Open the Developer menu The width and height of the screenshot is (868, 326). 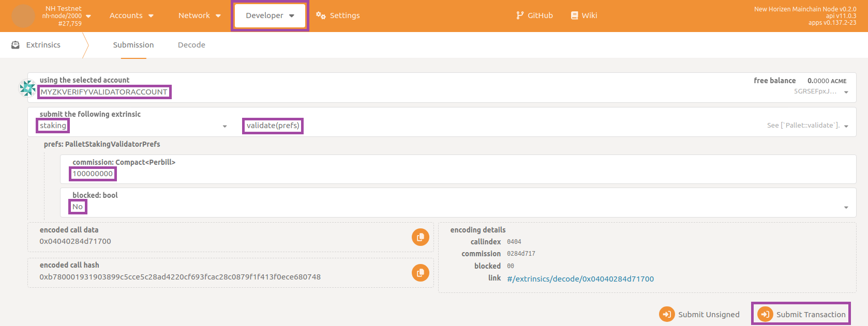point(270,15)
